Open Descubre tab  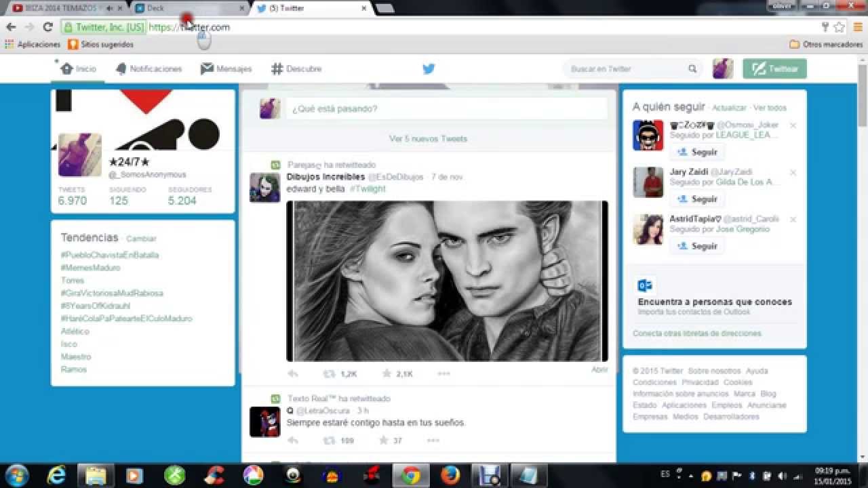pyautogui.click(x=296, y=69)
